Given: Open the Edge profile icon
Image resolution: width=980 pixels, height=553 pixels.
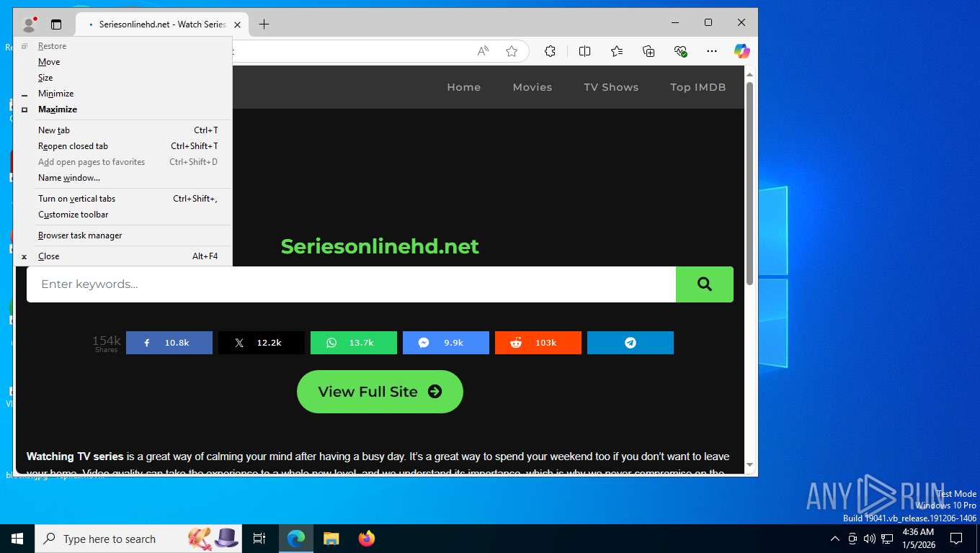Looking at the screenshot, I should pos(29,24).
